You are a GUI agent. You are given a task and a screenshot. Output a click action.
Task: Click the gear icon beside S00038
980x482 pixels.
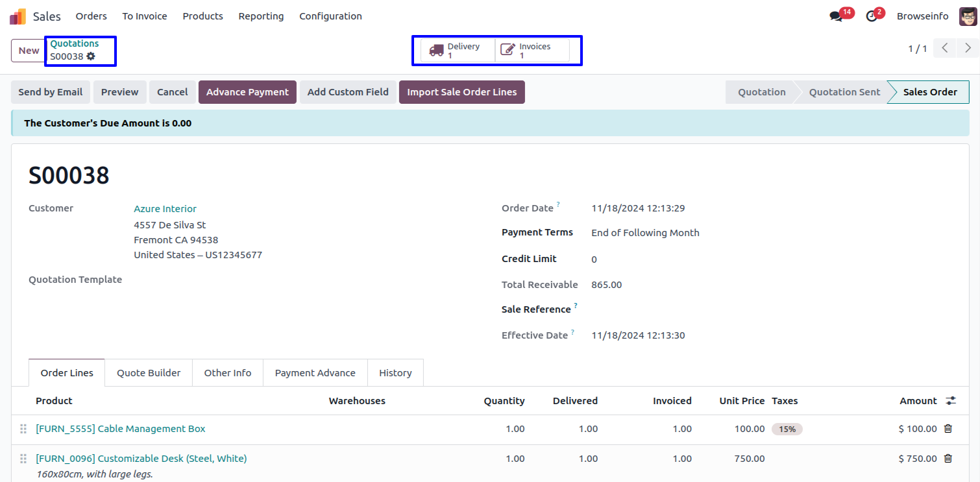click(x=91, y=56)
